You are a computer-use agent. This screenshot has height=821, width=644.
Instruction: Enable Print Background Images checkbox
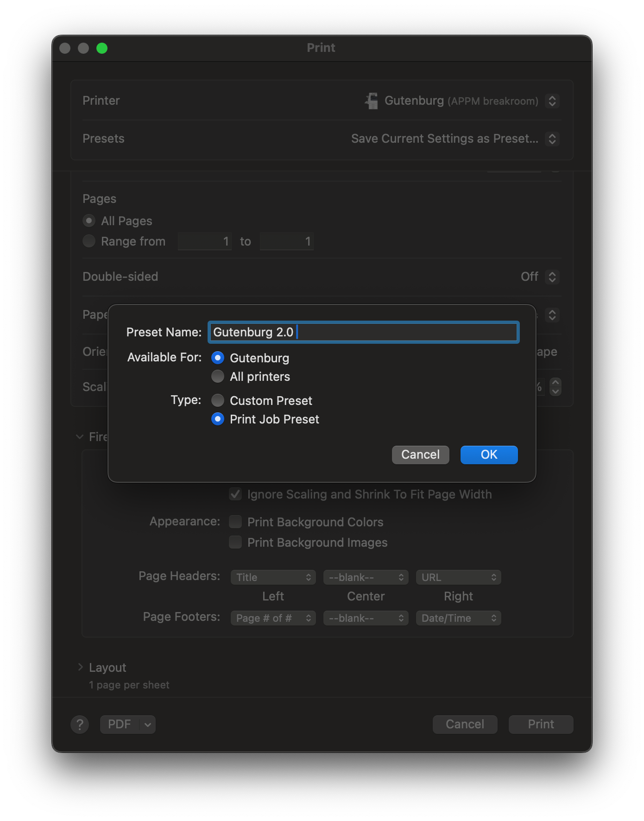[235, 542]
